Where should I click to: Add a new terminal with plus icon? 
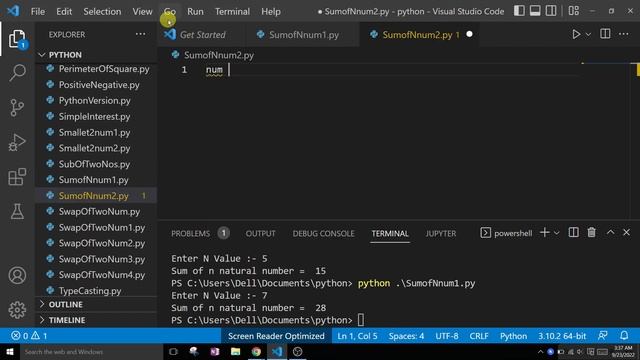tap(544, 233)
